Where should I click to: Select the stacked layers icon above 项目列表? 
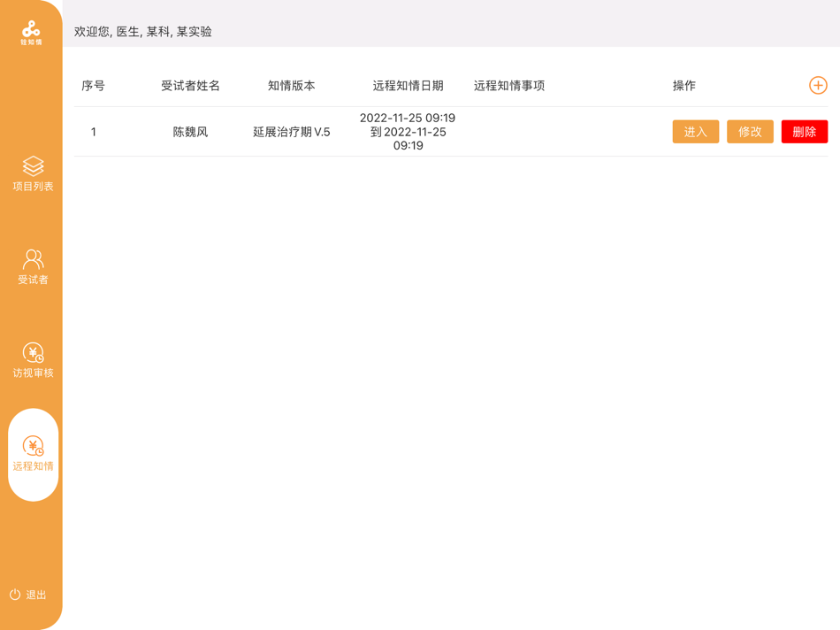tap(33, 166)
